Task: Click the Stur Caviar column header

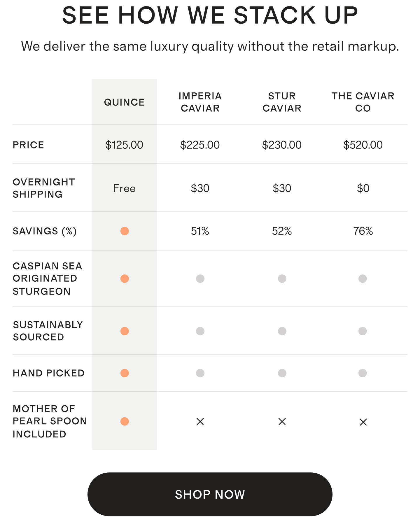Action: click(x=282, y=102)
